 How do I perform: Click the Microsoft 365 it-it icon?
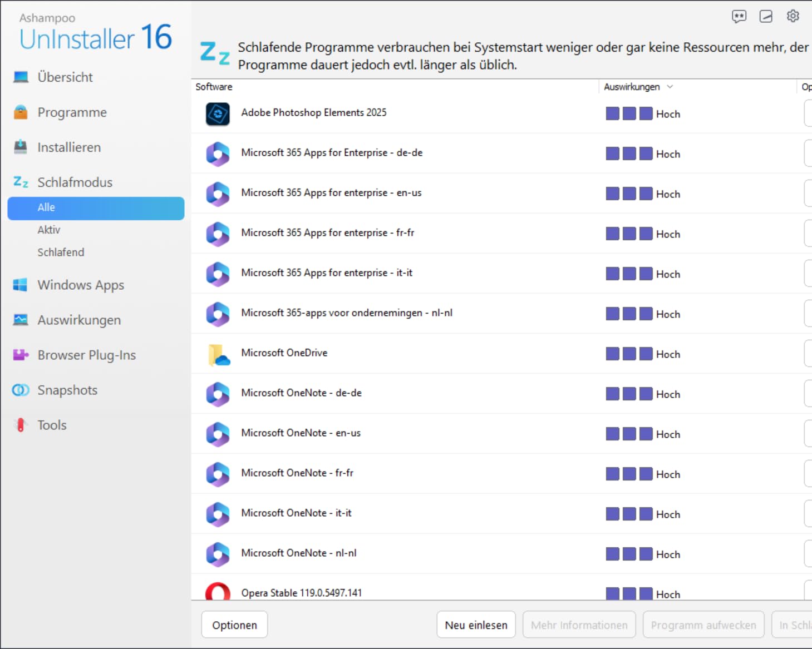(218, 274)
